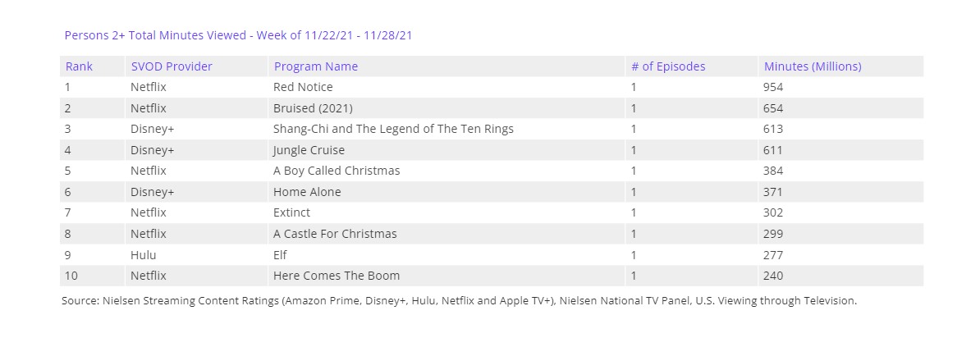Image resolution: width=980 pixels, height=347 pixels.
Task: Click the Hulu provider cell
Action: click(143, 254)
